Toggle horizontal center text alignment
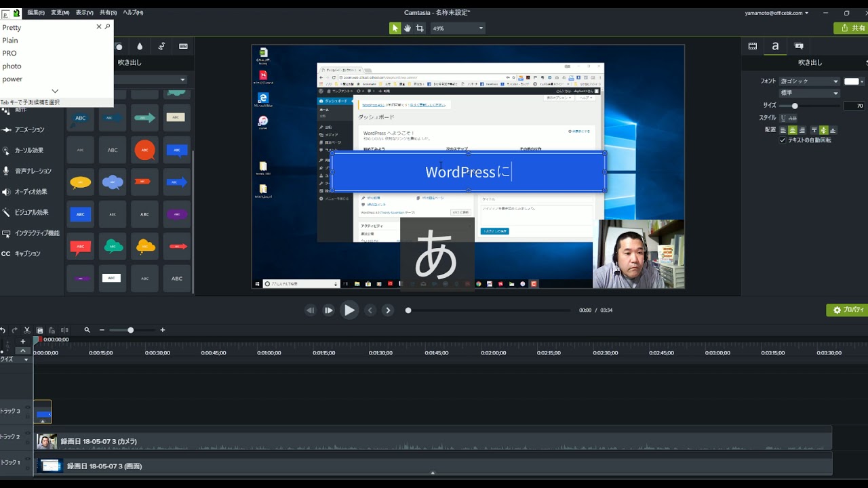Screen dimensions: 868x488 pyautogui.click(x=793, y=130)
